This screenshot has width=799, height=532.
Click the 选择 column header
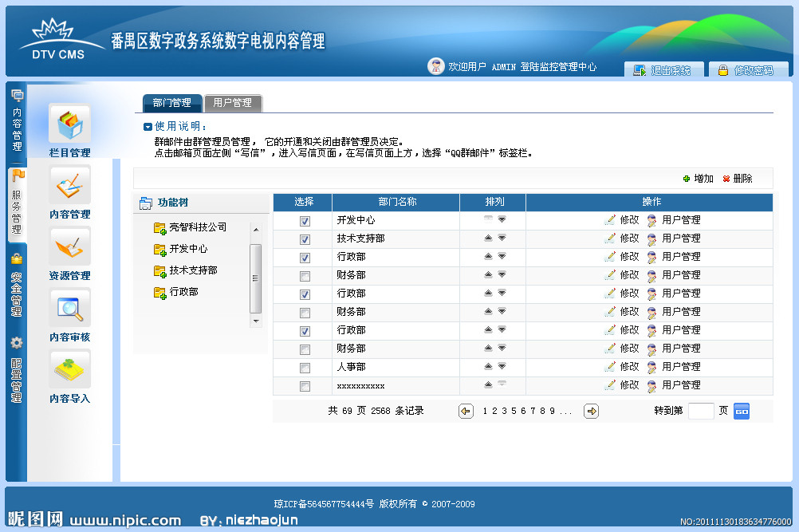pos(303,203)
